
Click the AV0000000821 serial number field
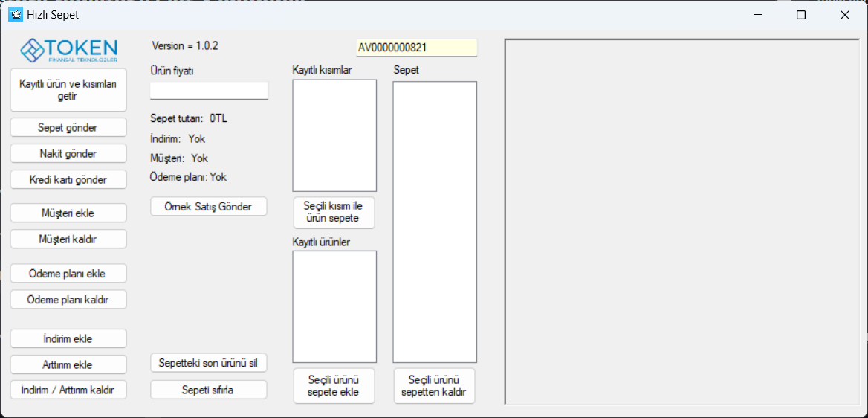tap(416, 48)
